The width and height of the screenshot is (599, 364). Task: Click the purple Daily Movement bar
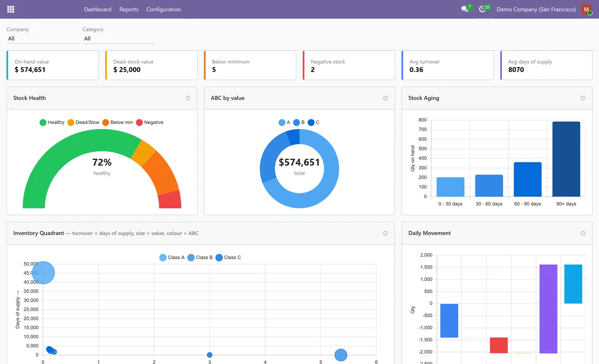(549, 309)
